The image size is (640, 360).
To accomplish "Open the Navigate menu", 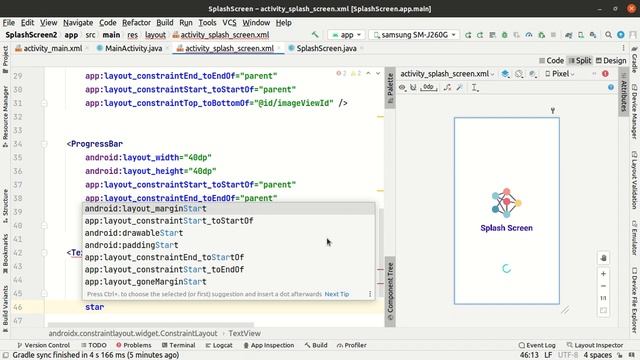I will [x=78, y=22].
